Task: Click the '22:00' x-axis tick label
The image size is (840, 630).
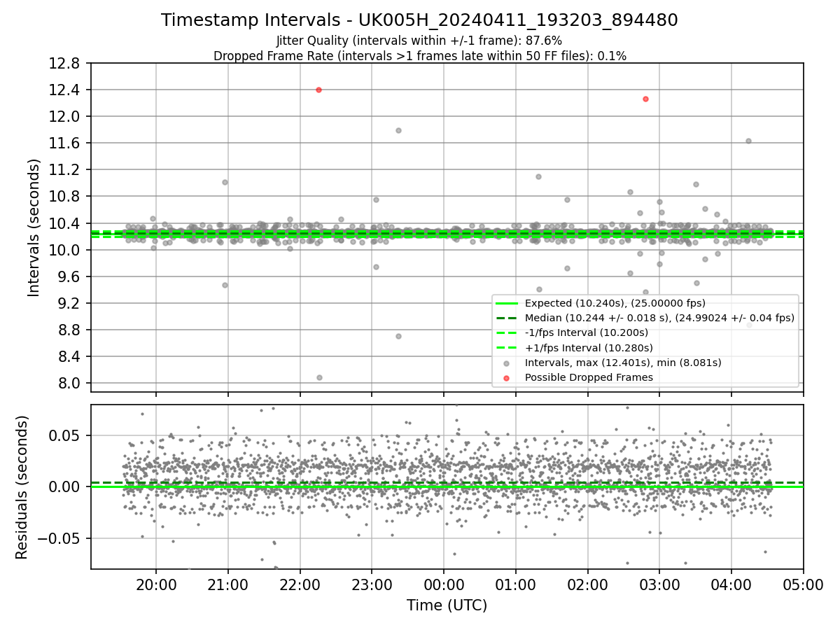Action: (x=300, y=584)
